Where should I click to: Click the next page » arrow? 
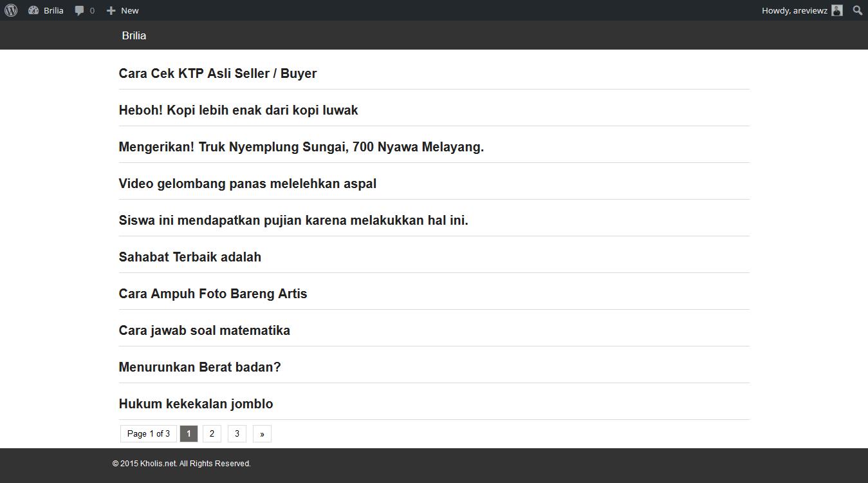tap(262, 434)
